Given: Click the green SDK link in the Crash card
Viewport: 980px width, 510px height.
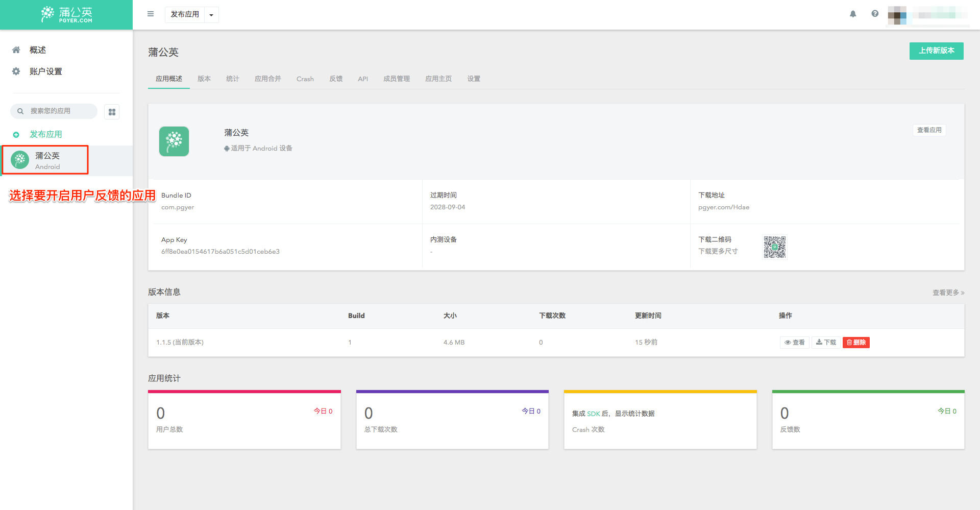Looking at the screenshot, I should coord(594,414).
